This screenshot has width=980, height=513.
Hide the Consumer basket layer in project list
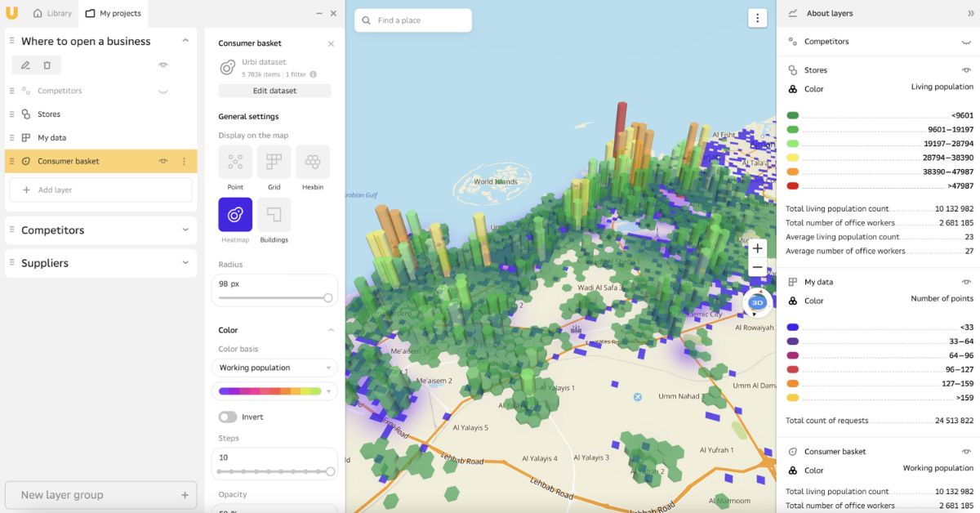tap(163, 161)
